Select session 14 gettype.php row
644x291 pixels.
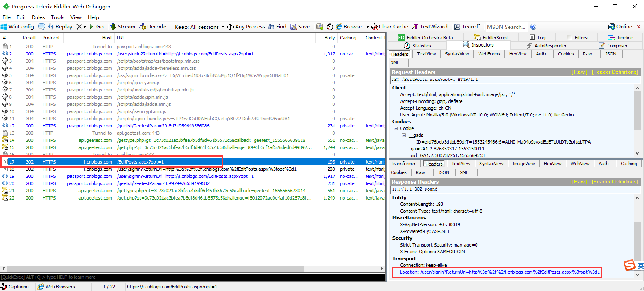coord(193,140)
